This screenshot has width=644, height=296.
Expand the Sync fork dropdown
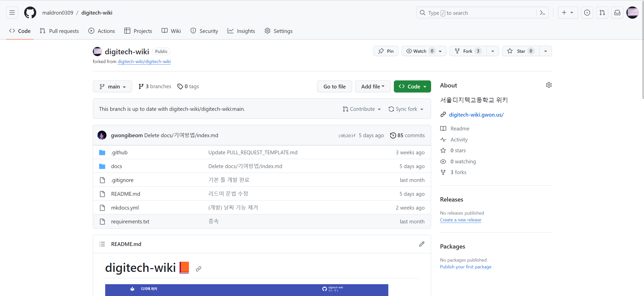(x=406, y=109)
